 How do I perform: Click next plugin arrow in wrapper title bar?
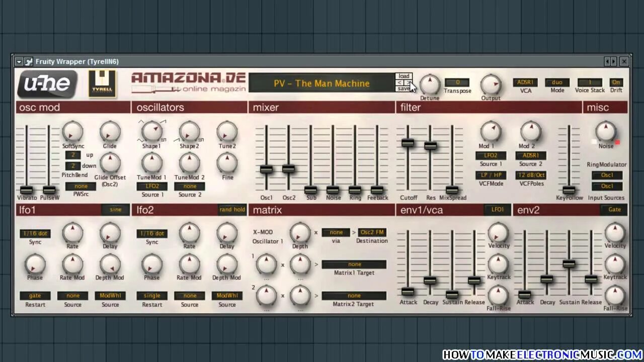point(613,61)
